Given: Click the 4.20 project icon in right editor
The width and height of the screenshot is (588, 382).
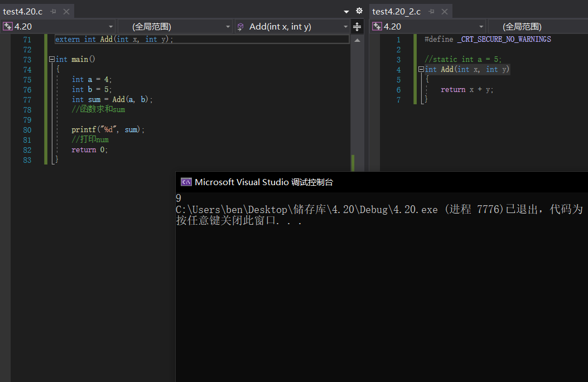Looking at the screenshot, I should [377, 27].
